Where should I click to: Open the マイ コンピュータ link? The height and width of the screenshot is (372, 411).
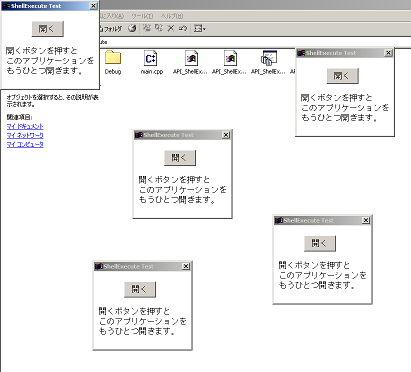point(25,144)
